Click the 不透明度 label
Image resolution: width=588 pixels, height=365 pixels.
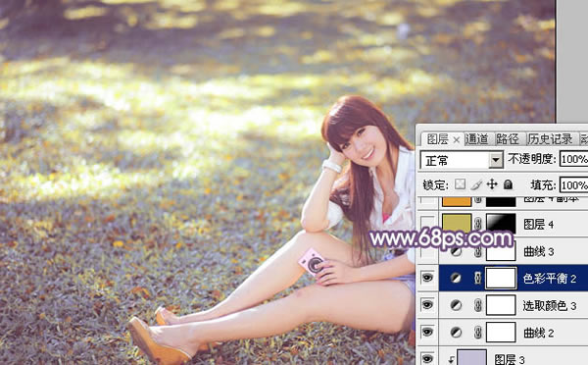532,159
